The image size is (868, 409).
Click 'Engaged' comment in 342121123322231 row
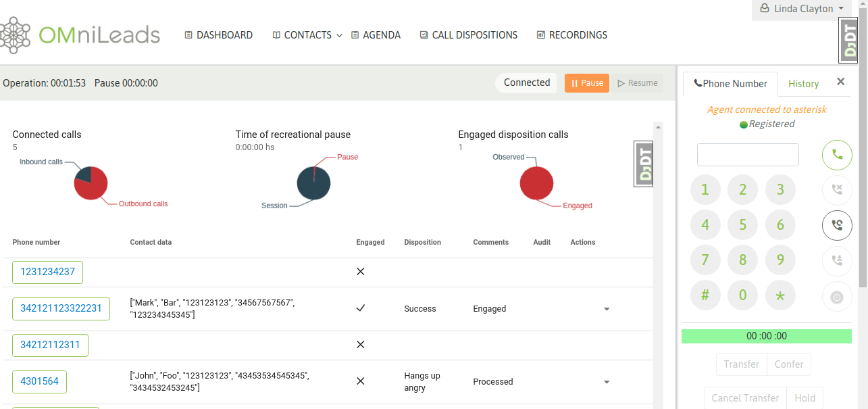[490, 309]
